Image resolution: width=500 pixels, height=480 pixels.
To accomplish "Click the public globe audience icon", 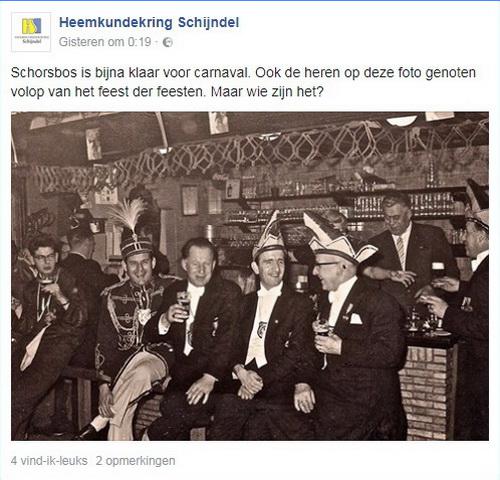I will [167, 42].
